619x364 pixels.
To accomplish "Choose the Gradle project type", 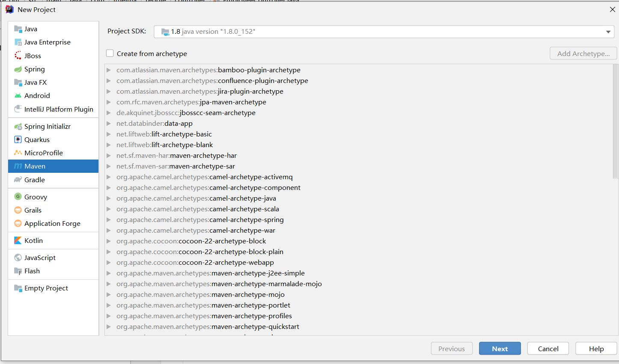I will 54,180.
